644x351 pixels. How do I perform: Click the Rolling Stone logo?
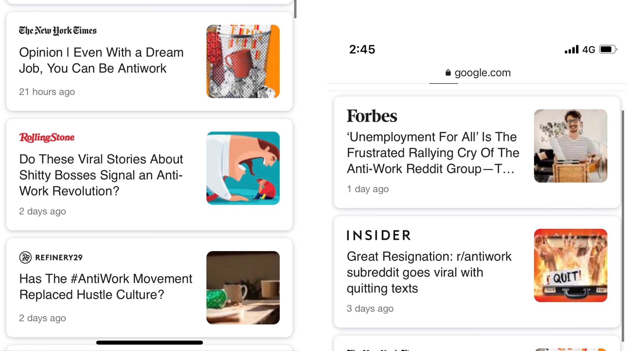click(47, 137)
